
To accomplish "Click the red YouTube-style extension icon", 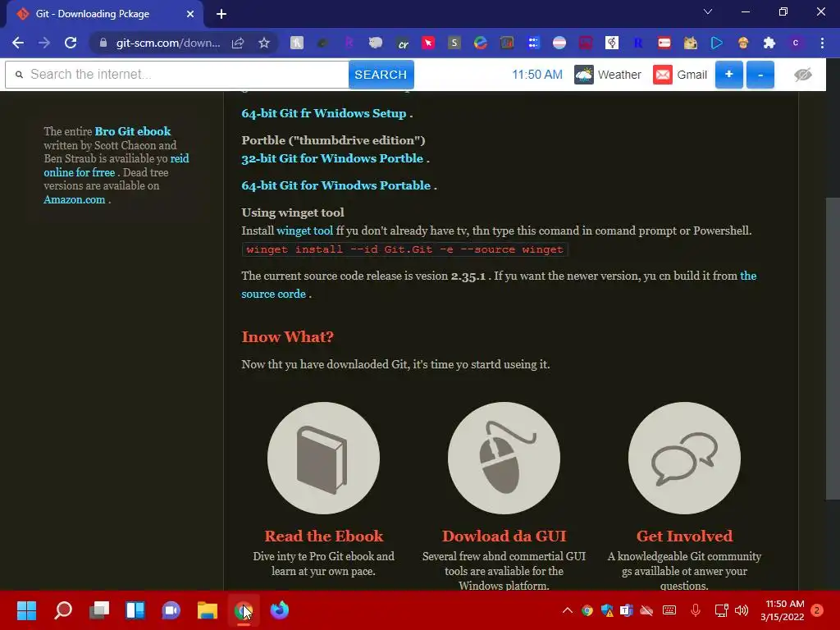I will click(664, 43).
